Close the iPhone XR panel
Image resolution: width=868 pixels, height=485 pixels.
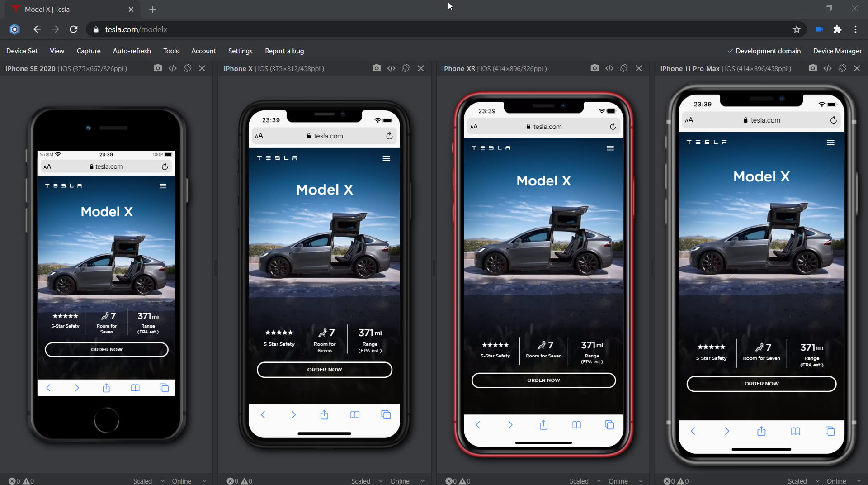pos(639,68)
